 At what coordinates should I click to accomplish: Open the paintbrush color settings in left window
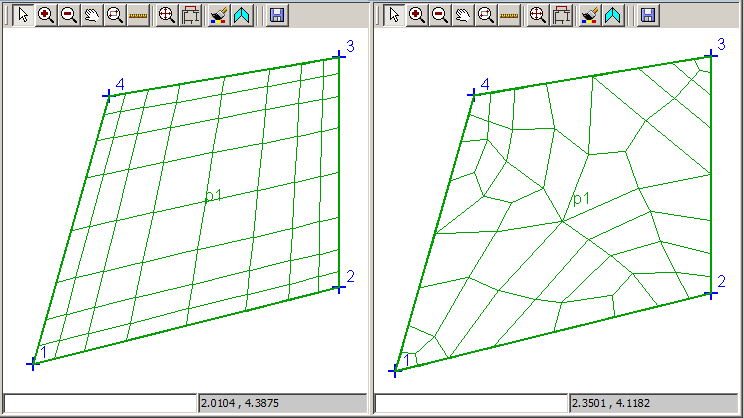[x=218, y=15]
